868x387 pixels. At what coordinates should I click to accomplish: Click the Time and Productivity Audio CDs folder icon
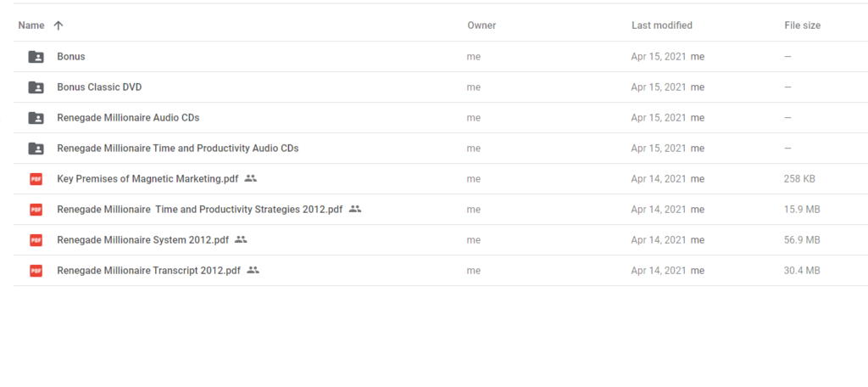click(x=36, y=148)
